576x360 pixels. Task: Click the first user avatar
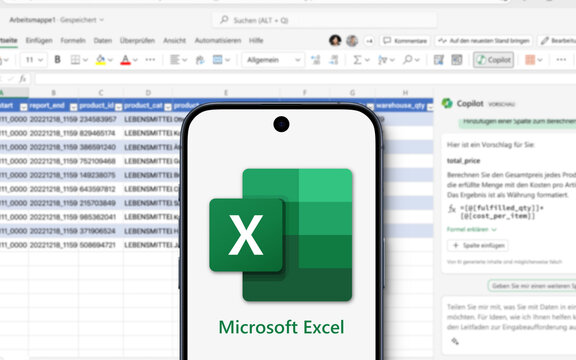(335, 40)
